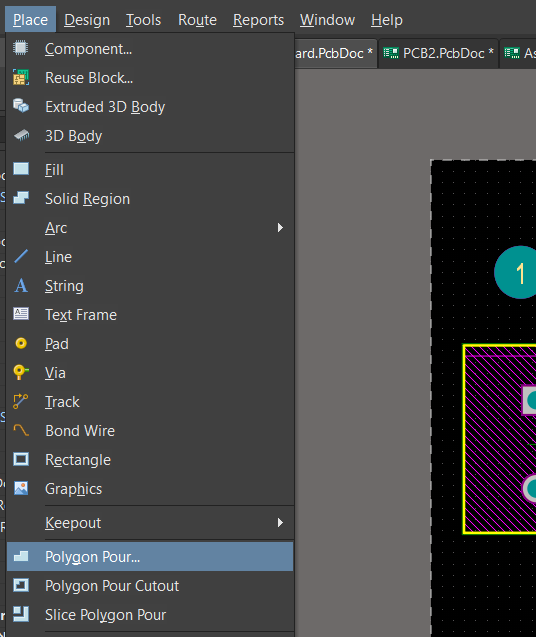Image resolution: width=536 pixels, height=637 pixels.
Task: Click the Fill rectangle icon
Action: pos(21,169)
